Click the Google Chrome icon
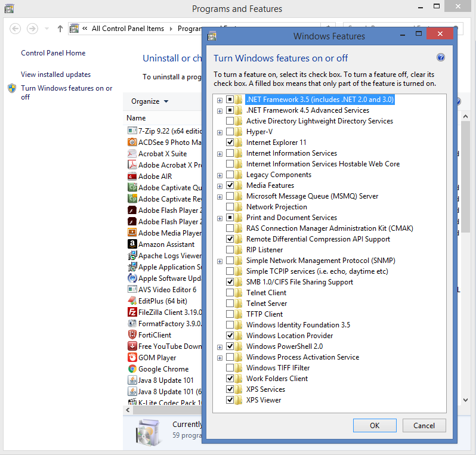The height and width of the screenshot is (455, 476). 132,369
